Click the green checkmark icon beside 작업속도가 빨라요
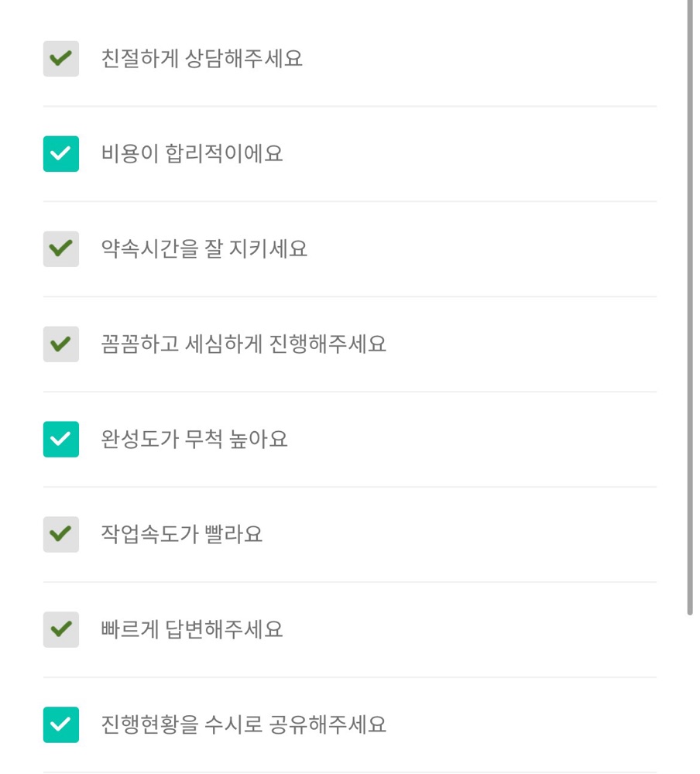The height and width of the screenshot is (774, 700). point(60,533)
